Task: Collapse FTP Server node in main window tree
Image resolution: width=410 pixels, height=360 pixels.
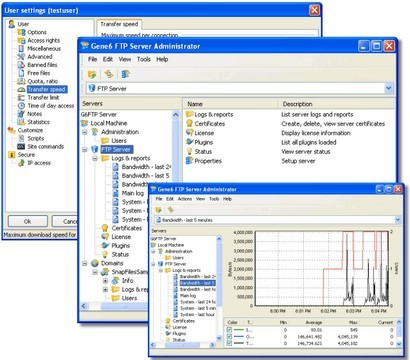Action: pos(85,149)
